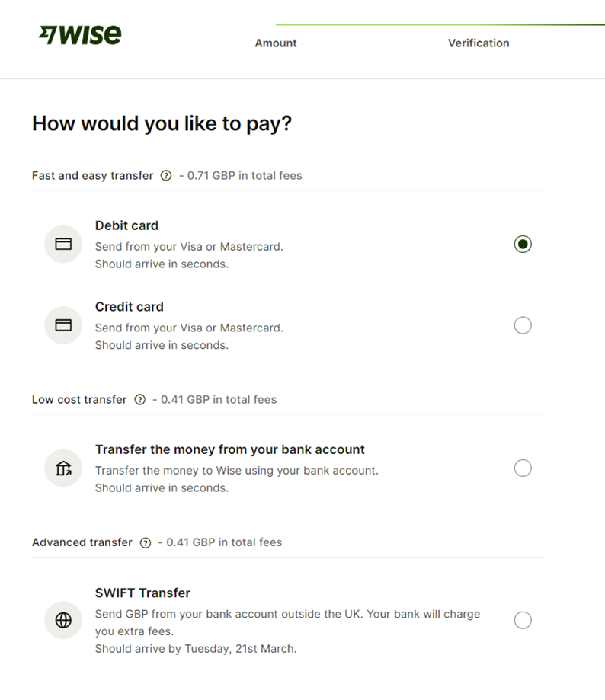Screen dimensions: 605x700
Task: Click the Wise logo
Action: point(80,35)
